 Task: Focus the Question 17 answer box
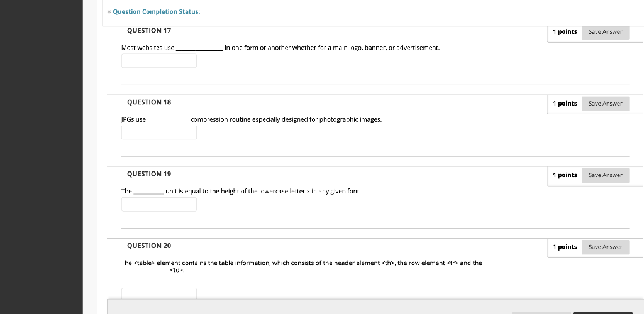click(x=159, y=61)
